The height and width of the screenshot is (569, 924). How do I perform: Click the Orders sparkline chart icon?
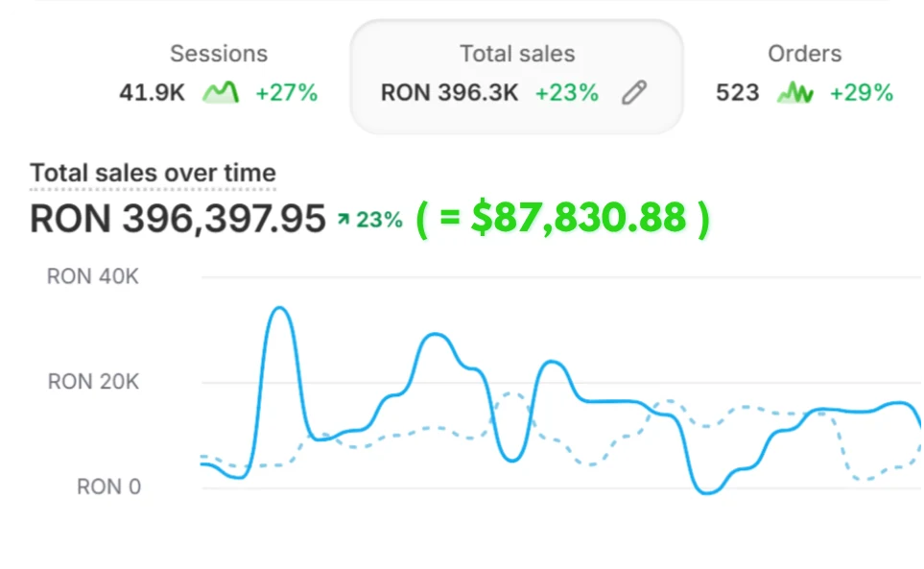click(x=794, y=92)
